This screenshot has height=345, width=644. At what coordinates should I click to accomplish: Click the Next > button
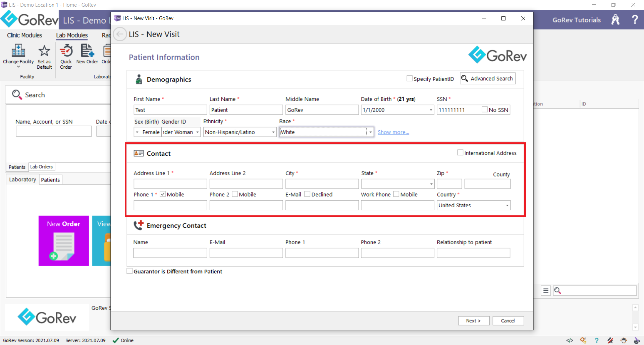pos(474,321)
